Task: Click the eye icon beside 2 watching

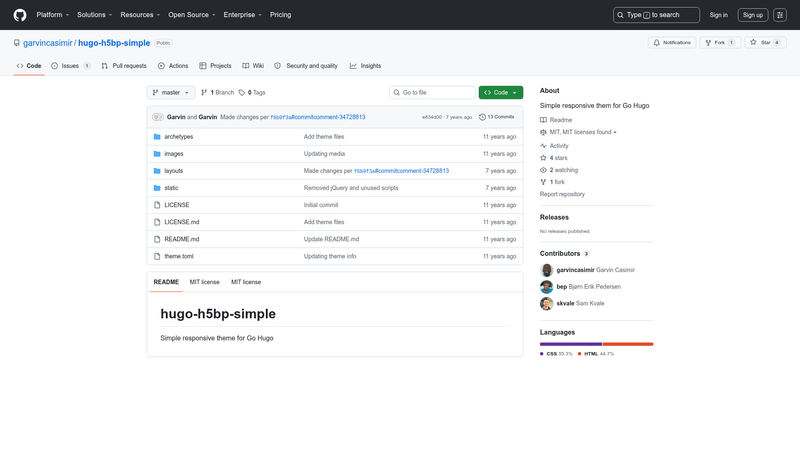Action: coord(543,170)
